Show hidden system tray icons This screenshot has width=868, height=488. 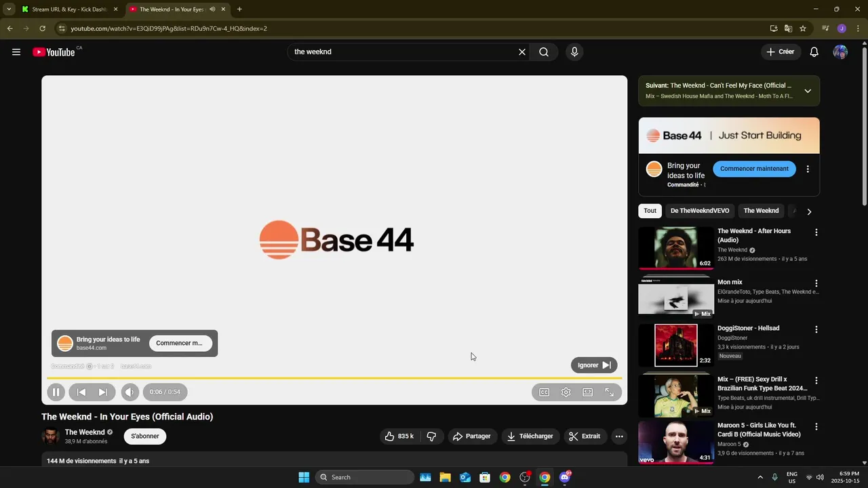click(x=760, y=477)
